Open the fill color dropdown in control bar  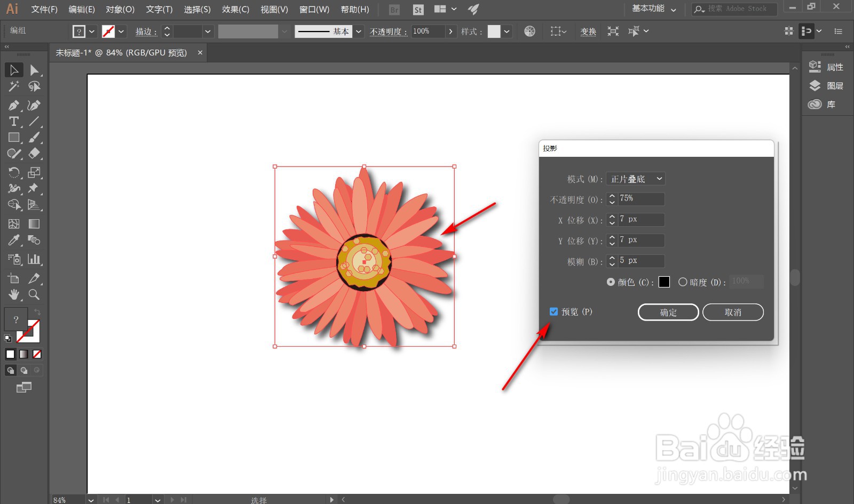tap(92, 31)
